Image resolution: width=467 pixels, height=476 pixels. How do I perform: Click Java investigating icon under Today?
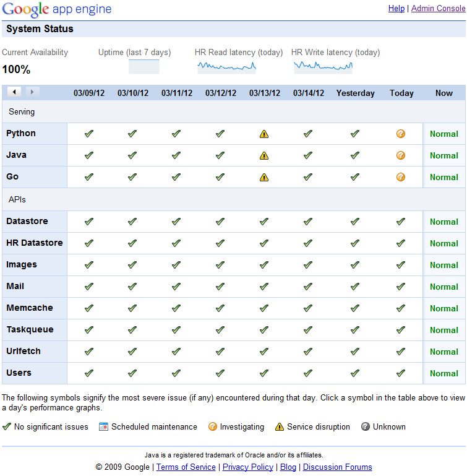[401, 155]
